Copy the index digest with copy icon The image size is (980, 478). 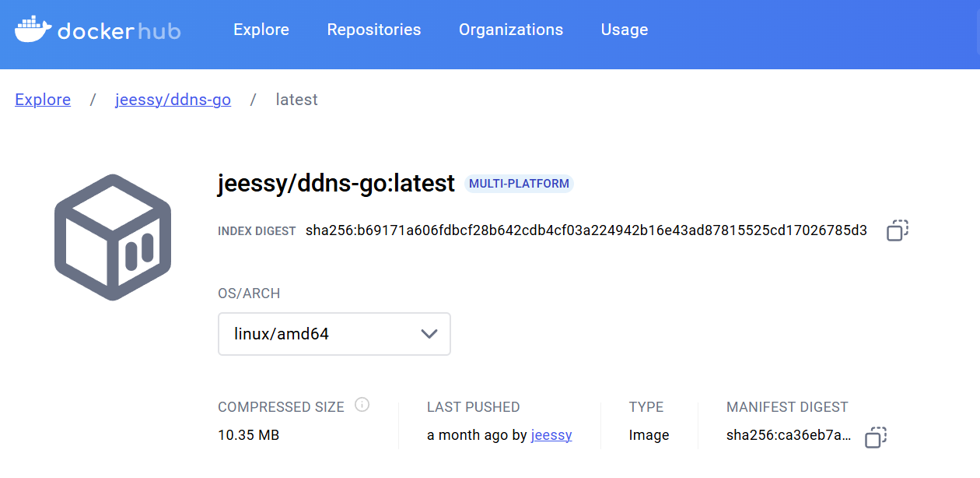(898, 230)
